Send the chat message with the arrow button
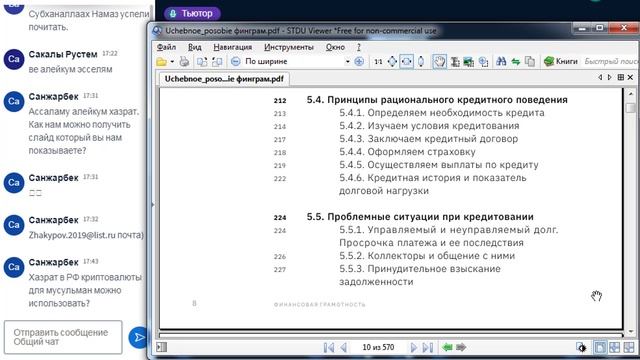 (138, 338)
